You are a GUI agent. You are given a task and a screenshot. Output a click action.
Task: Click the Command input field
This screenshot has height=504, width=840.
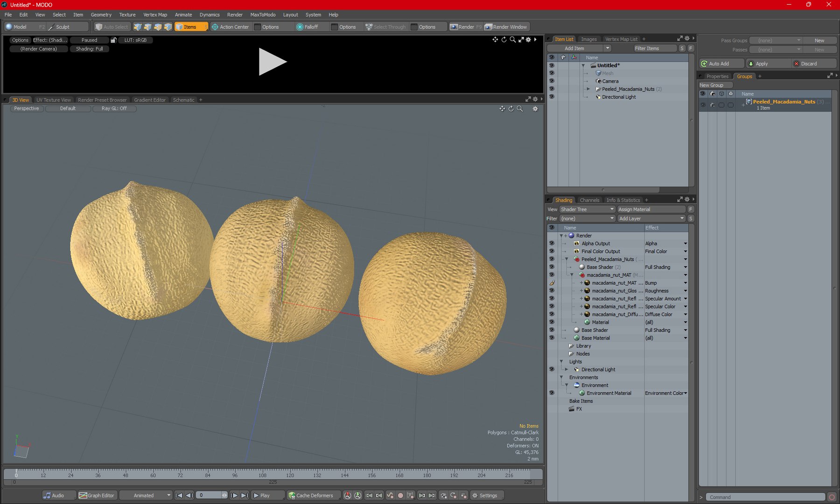(x=765, y=497)
